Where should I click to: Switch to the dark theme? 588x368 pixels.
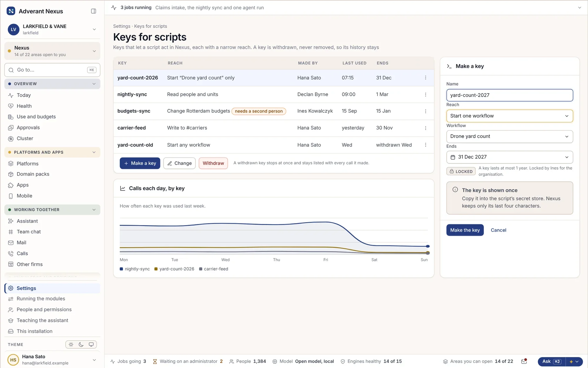tap(81, 344)
